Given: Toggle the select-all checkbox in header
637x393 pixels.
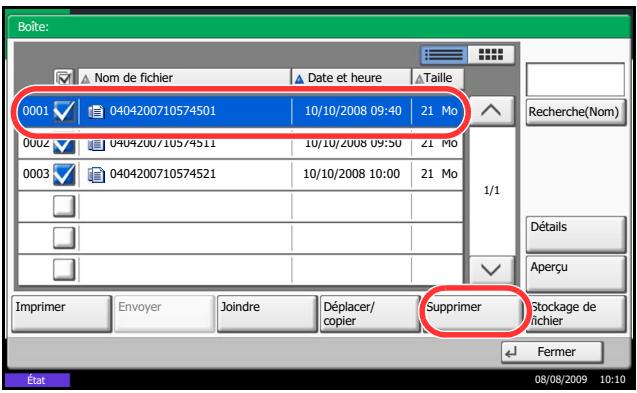Looking at the screenshot, I should (x=64, y=77).
